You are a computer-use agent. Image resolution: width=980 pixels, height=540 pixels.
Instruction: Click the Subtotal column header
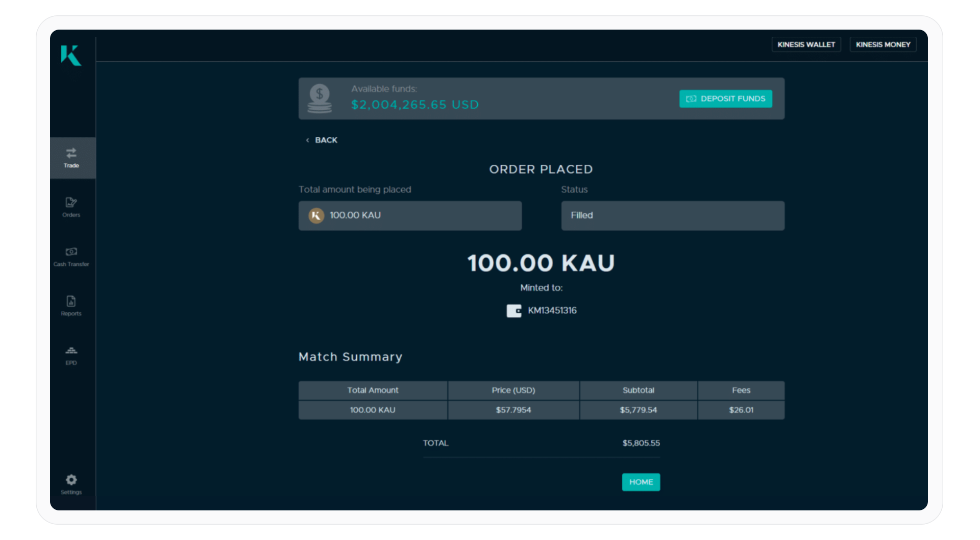(x=639, y=390)
